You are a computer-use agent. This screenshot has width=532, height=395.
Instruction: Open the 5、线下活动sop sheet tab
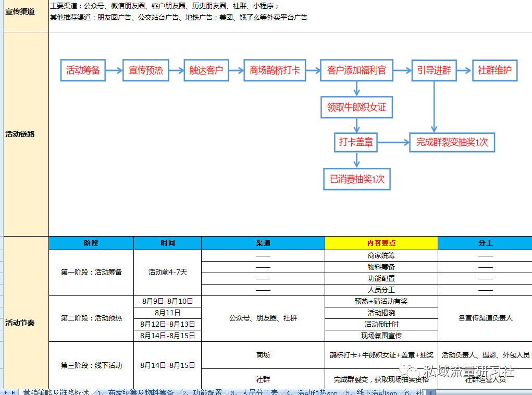click(x=372, y=392)
